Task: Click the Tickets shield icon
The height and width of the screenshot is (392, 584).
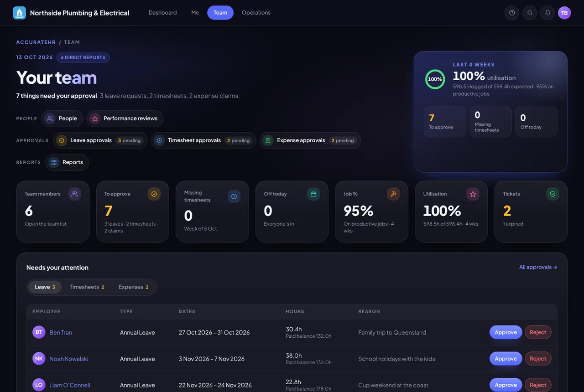Action: [x=553, y=194]
